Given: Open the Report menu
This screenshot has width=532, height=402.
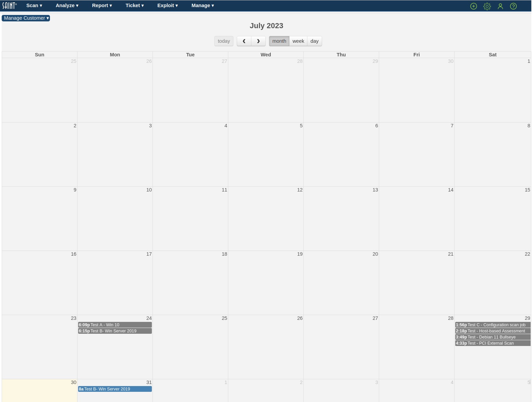Looking at the screenshot, I should click(x=102, y=5).
